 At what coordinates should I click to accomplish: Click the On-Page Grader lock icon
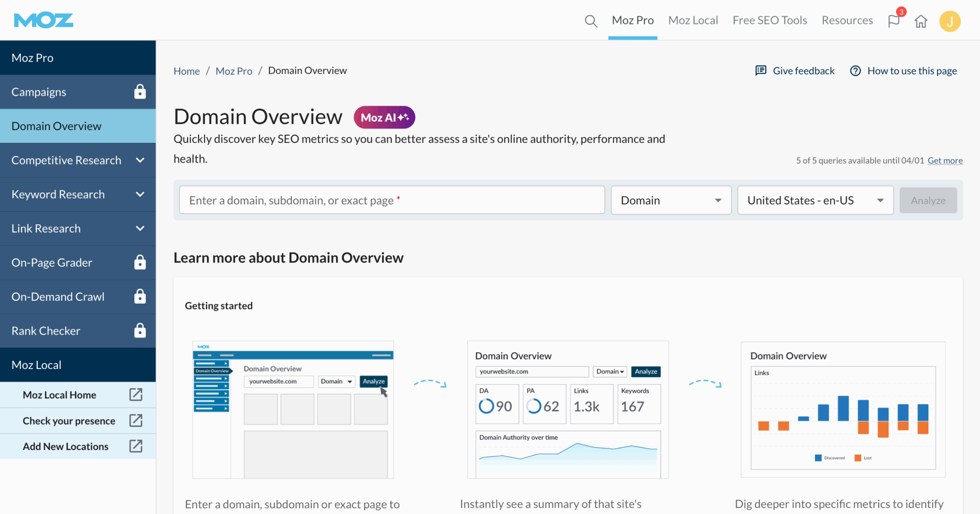[140, 262]
